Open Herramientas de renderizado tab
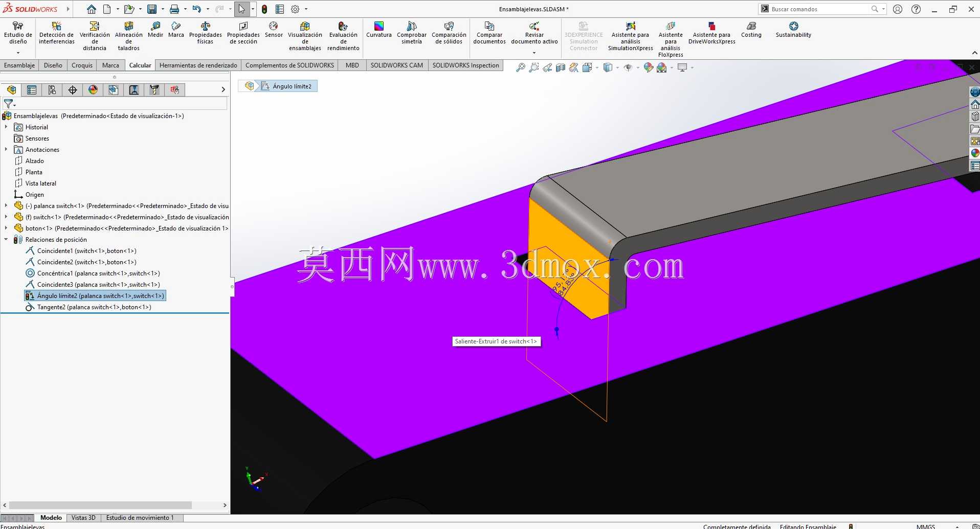The image size is (980, 529). [198, 65]
